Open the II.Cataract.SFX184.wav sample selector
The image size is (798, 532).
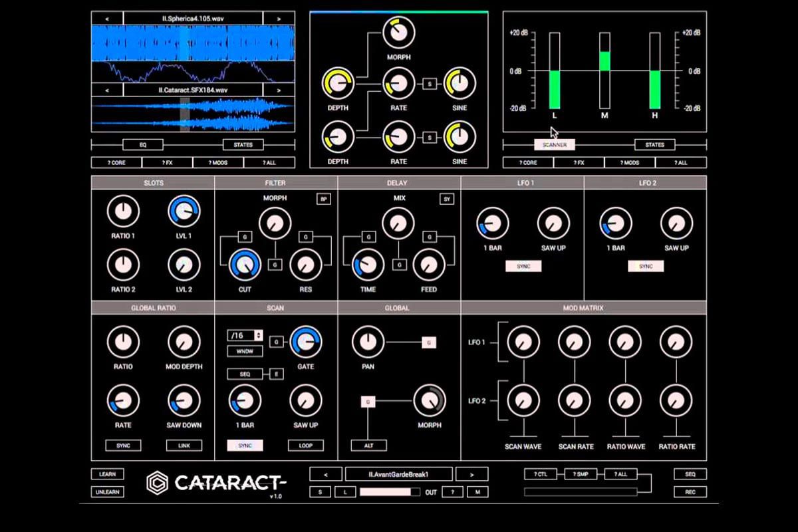pyautogui.click(x=193, y=90)
